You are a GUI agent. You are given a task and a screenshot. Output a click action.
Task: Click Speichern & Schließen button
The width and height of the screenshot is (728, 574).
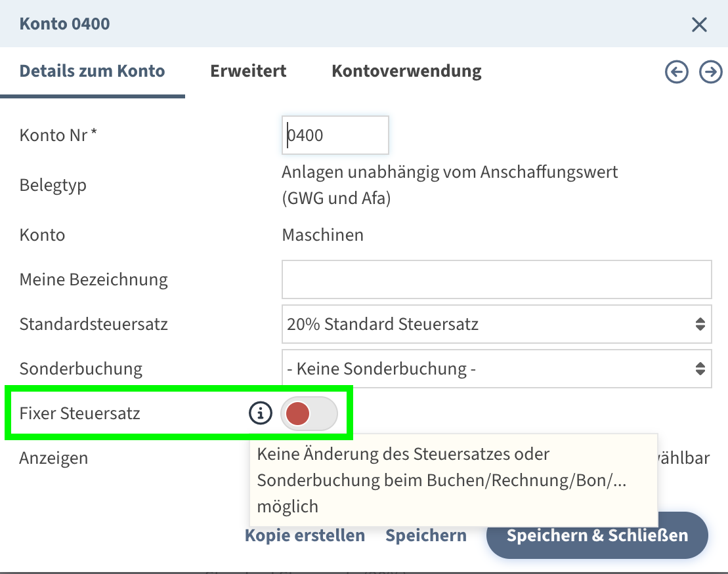point(597,535)
